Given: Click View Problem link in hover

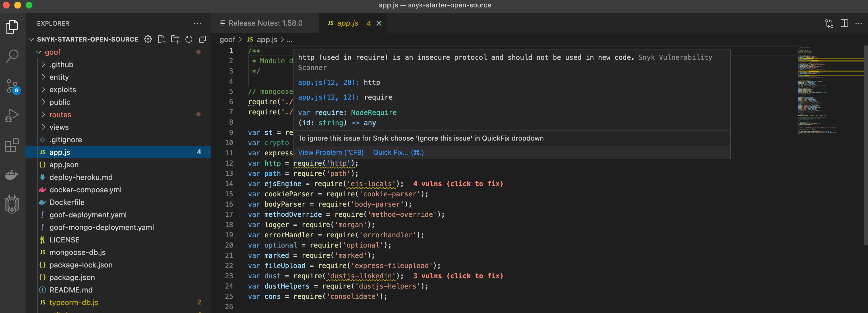Looking at the screenshot, I should click(330, 153).
